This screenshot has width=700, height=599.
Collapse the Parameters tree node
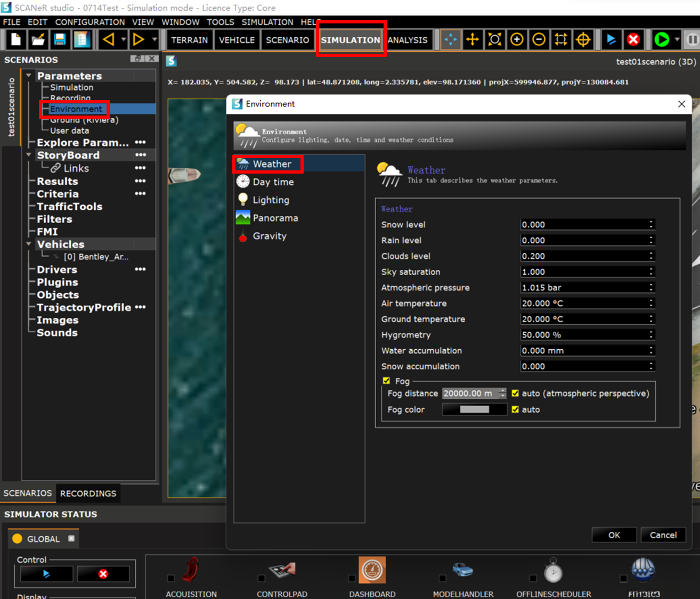click(29, 76)
